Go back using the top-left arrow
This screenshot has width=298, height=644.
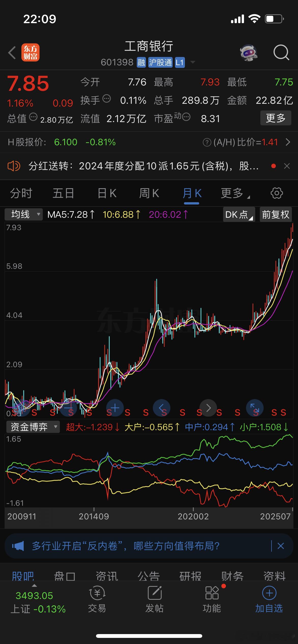point(12,53)
